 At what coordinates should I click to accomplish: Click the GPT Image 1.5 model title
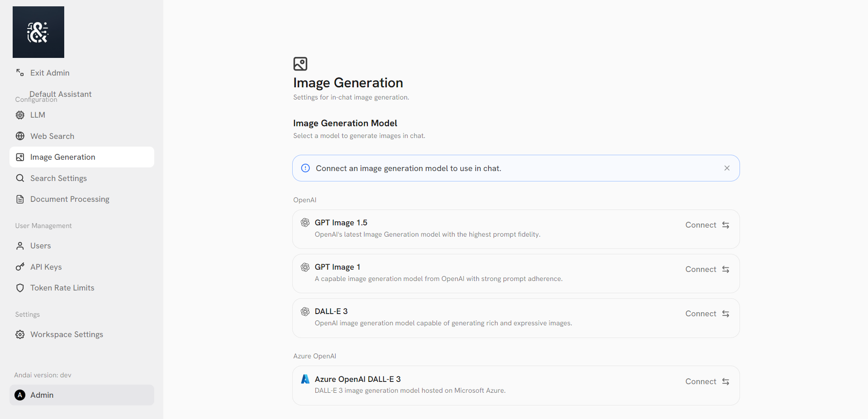[341, 223]
